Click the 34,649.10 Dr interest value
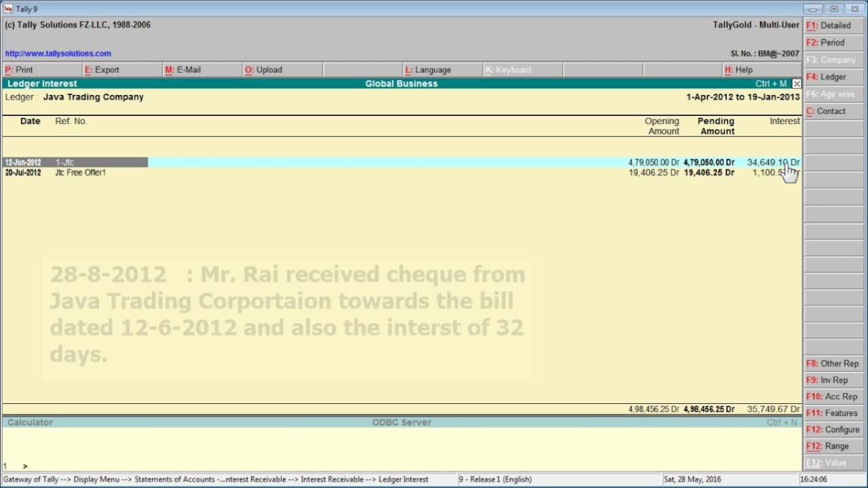Image resolution: width=868 pixels, height=488 pixels. (773, 163)
